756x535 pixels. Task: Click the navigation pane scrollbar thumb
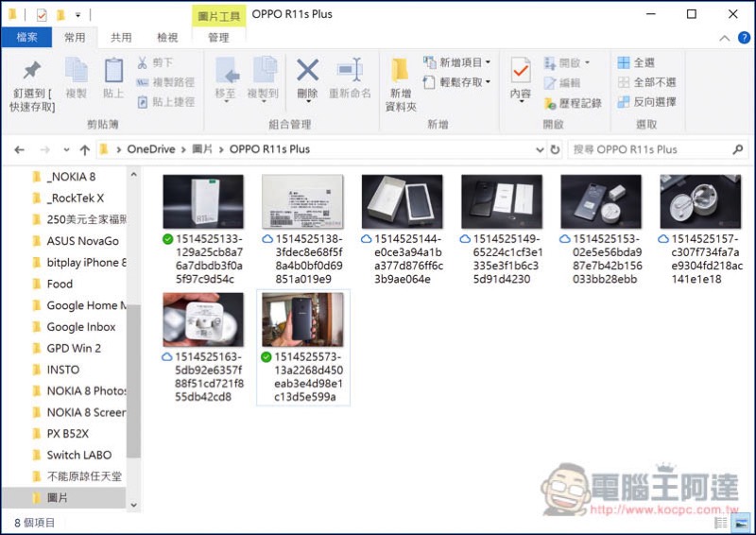[133, 381]
